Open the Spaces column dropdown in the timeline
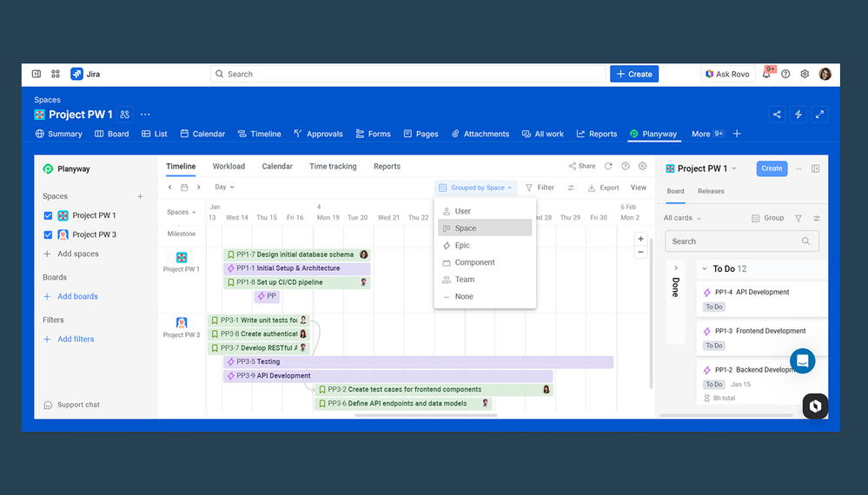 tap(181, 212)
